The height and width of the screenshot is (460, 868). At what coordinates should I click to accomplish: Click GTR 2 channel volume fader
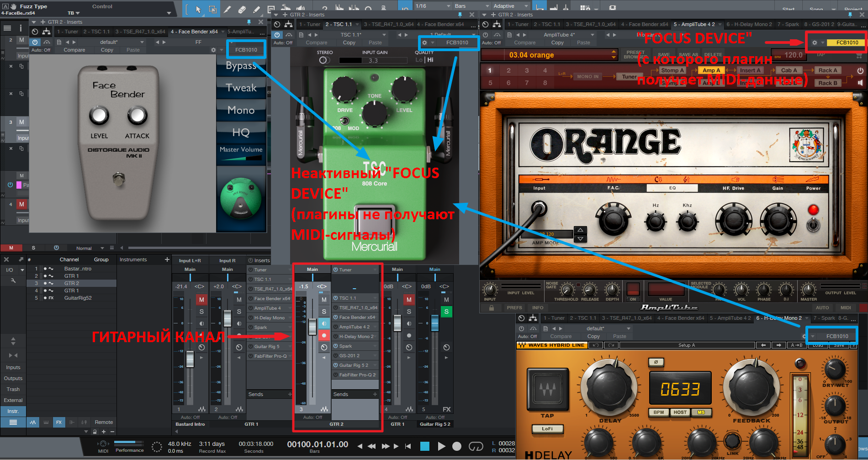pos(312,326)
